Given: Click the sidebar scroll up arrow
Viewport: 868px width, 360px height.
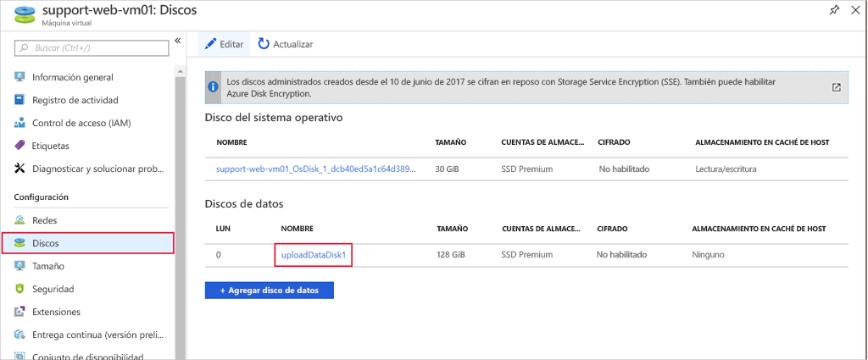Looking at the screenshot, I should tap(180, 71).
